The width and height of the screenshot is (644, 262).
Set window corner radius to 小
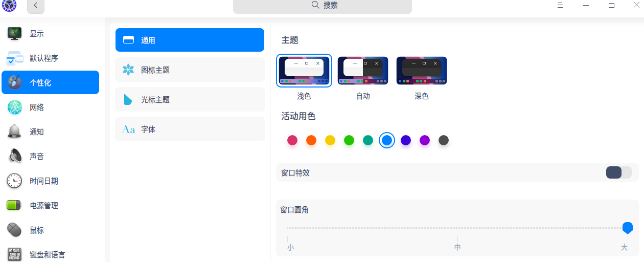coord(290,247)
